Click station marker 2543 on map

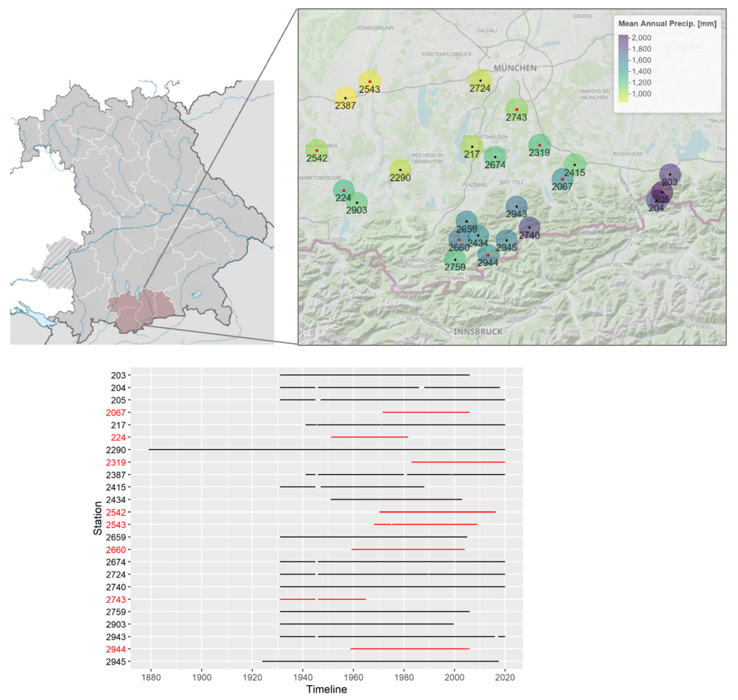pos(370,81)
